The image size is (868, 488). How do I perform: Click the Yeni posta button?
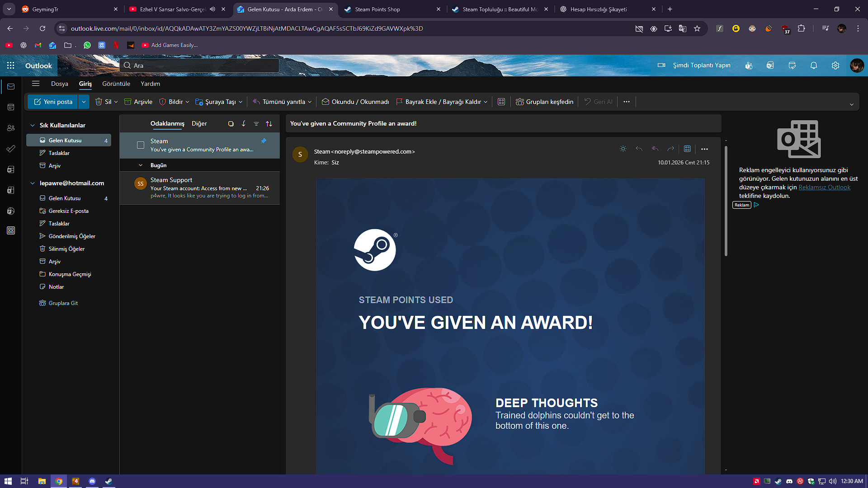53,102
